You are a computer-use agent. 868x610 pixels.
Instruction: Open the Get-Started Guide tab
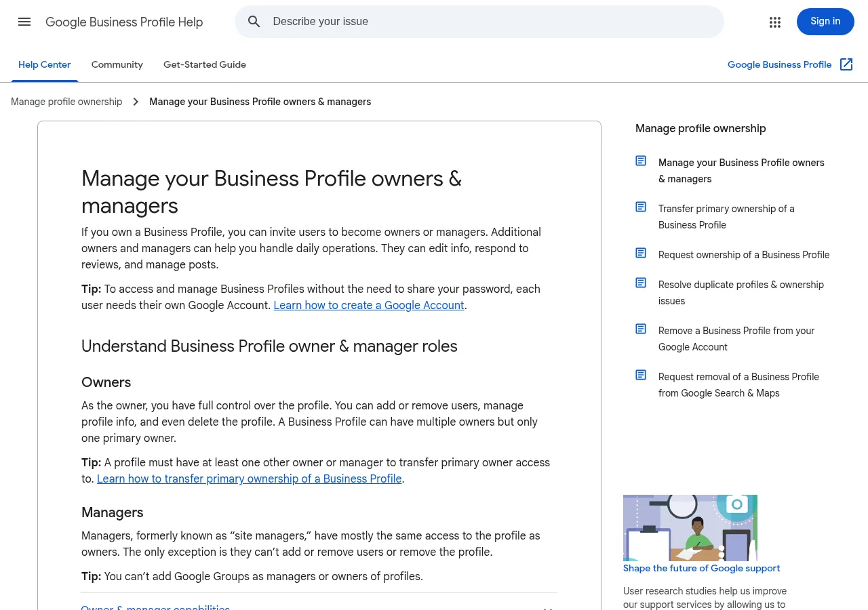(x=205, y=65)
